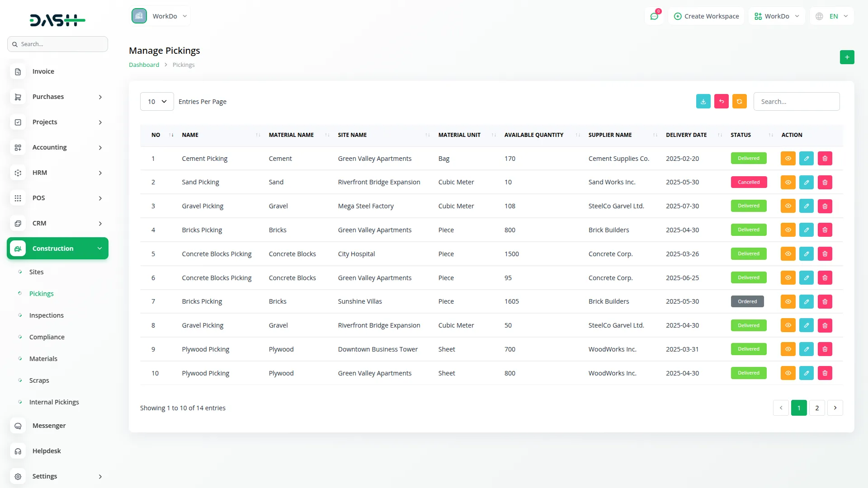Open the messages chat icon in the header

654,16
